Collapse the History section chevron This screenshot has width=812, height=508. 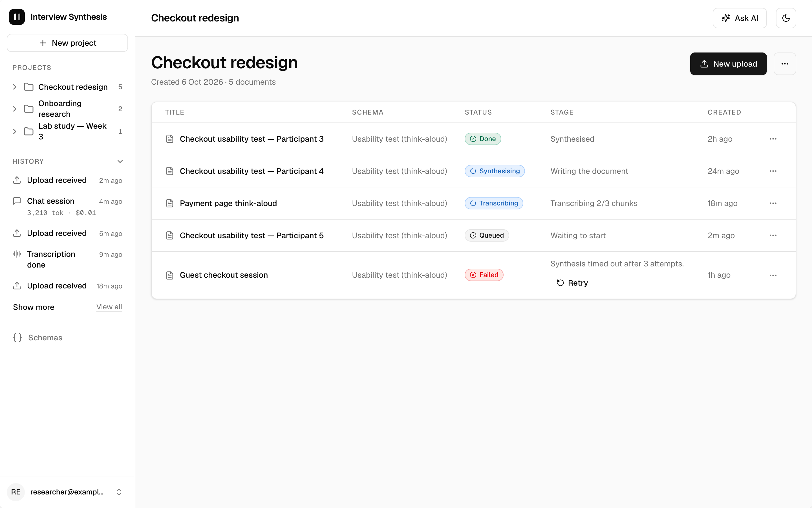click(x=120, y=162)
